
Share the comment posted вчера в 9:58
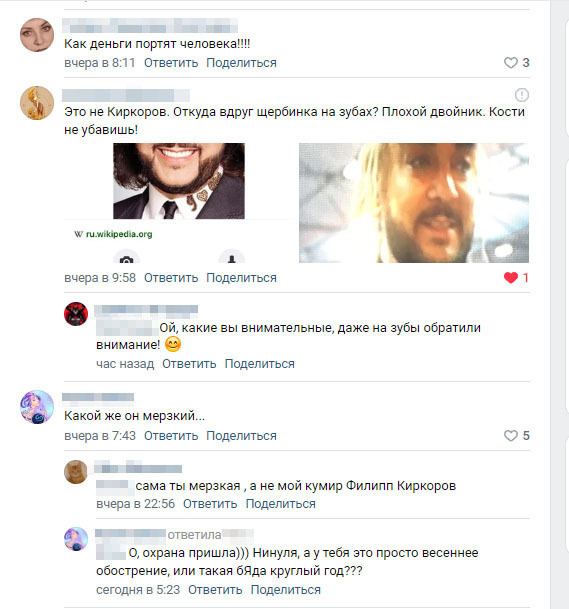(x=241, y=278)
